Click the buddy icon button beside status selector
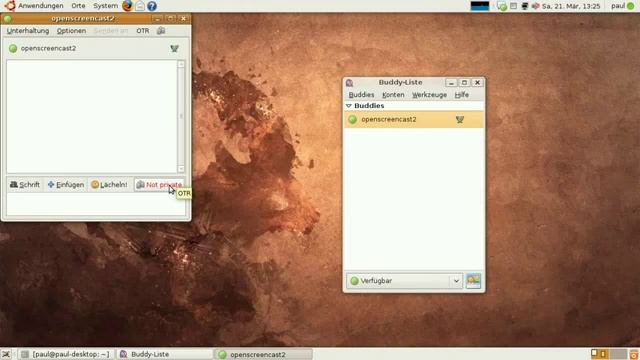The image size is (640, 360). click(x=473, y=281)
